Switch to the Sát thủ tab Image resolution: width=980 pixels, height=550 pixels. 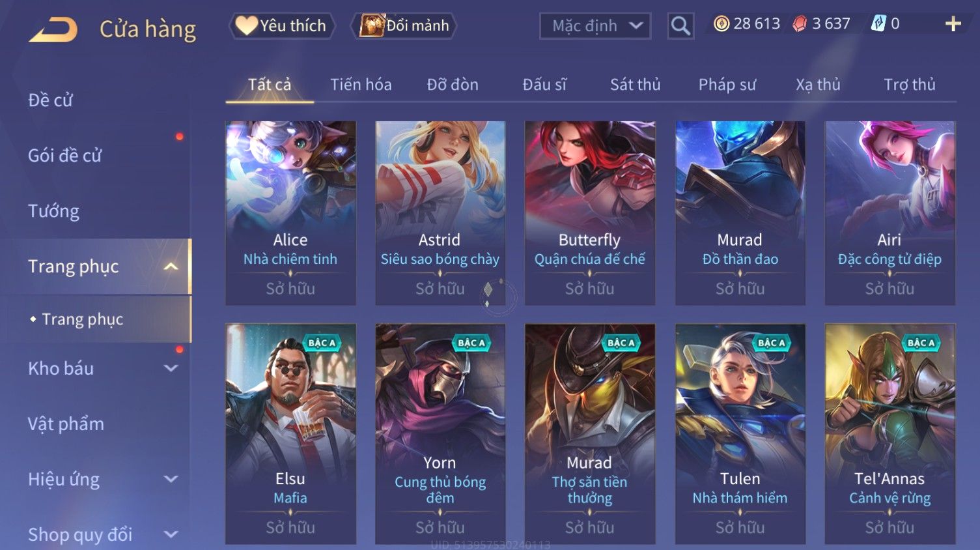pyautogui.click(x=635, y=85)
